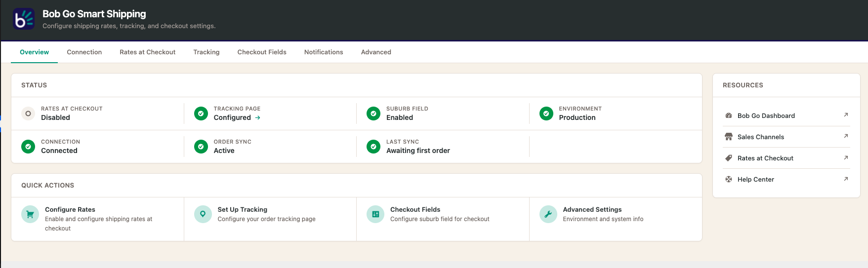Screen dimensions: 868x268
Task: Open the Set Up Tracking quick action
Action: click(270, 219)
